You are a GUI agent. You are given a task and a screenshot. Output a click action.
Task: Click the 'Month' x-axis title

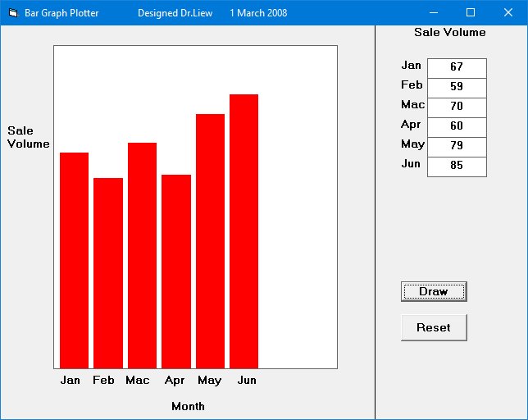(188, 406)
